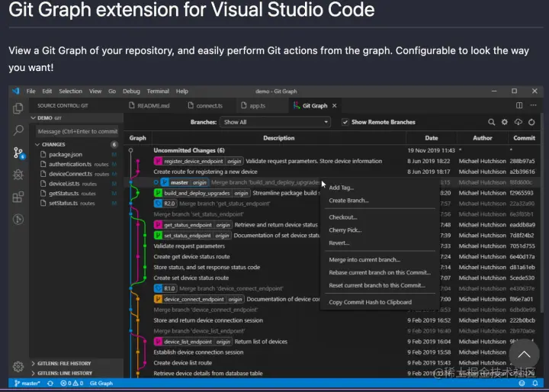The width and height of the screenshot is (549, 392).
Task: Click the Git Graph search icon
Action: 492,122
